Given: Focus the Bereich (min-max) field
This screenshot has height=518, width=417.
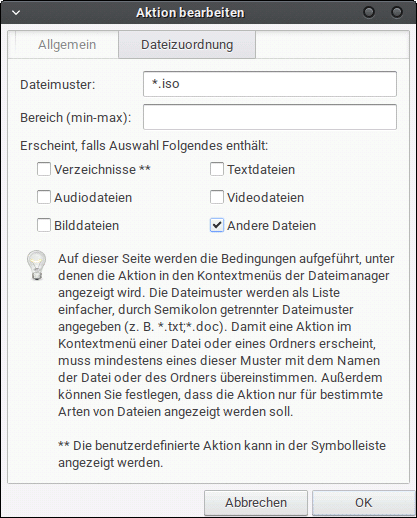Looking at the screenshot, I should (270, 117).
